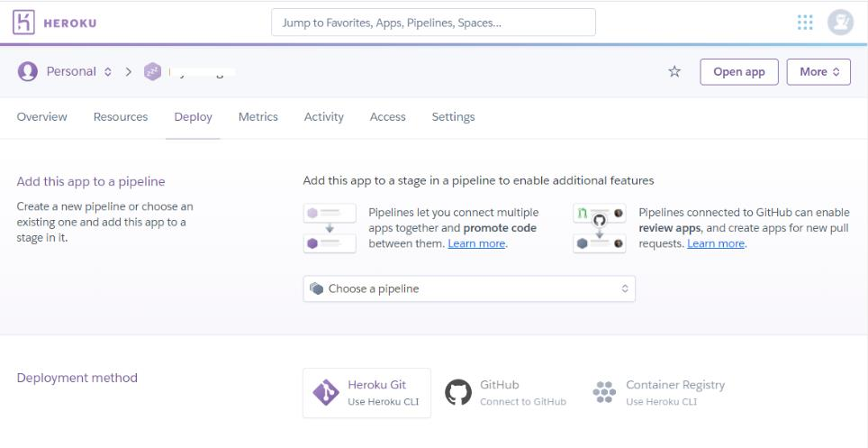Image resolution: width=868 pixels, height=448 pixels.
Task: Go to the Activity tab
Action: point(324,117)
